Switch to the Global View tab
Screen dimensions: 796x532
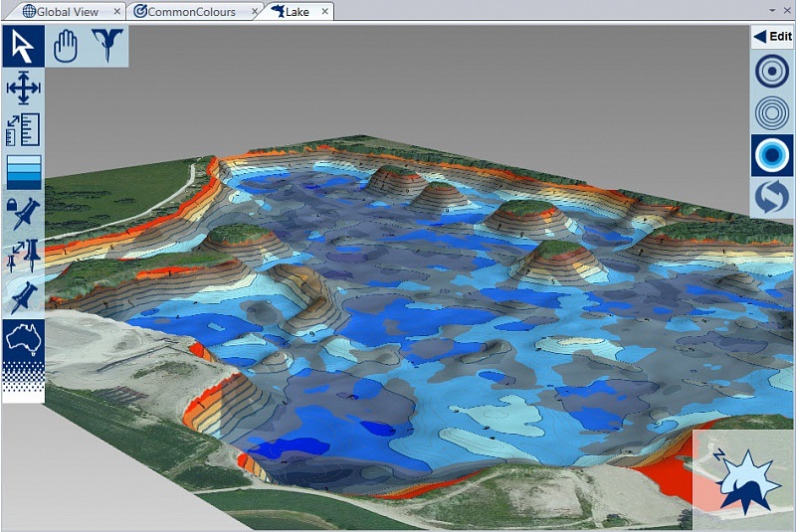67,12
